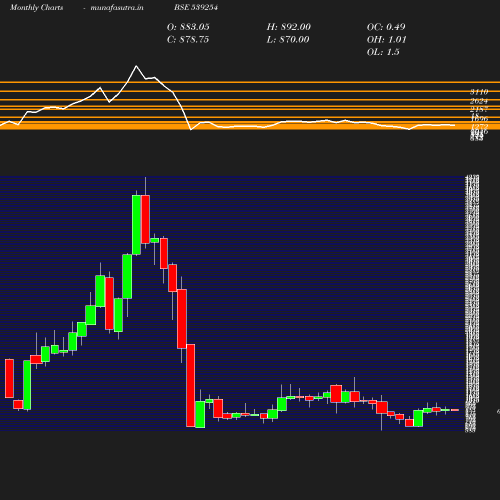This screenshot has height=500, width=500.
Task: Click the low value 'L: 870.00'
Action: pos(288,40)
